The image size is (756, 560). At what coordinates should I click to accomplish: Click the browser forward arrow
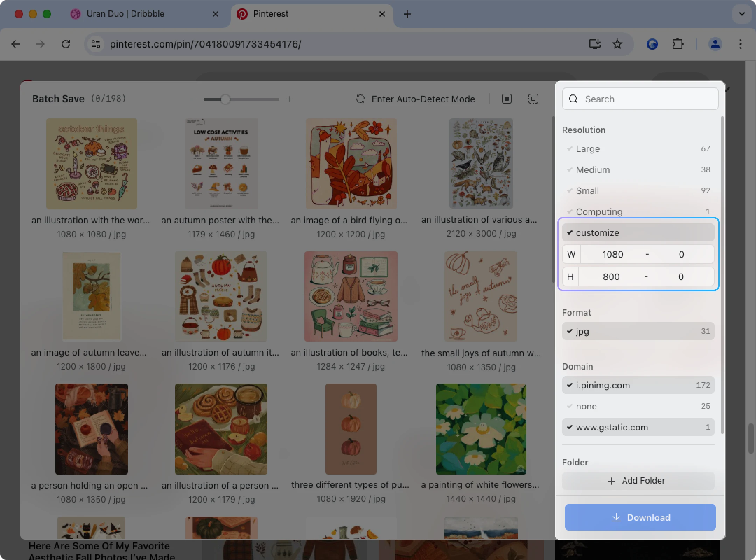[x=41, y=44]
